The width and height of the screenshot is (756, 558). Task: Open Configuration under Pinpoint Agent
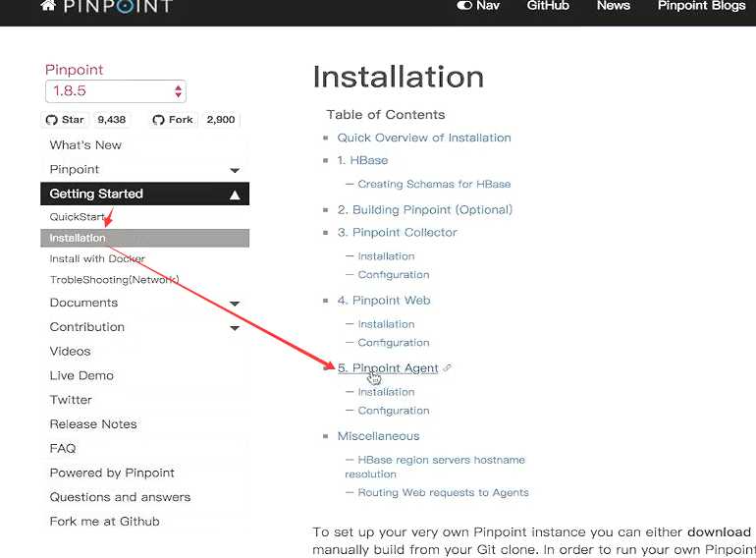[394, 411]
